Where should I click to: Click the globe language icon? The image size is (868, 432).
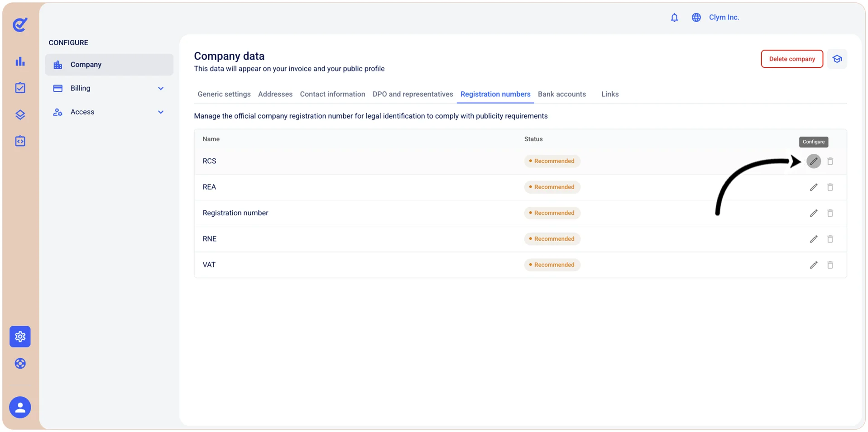pyautogui.click(x=696, y=17)
